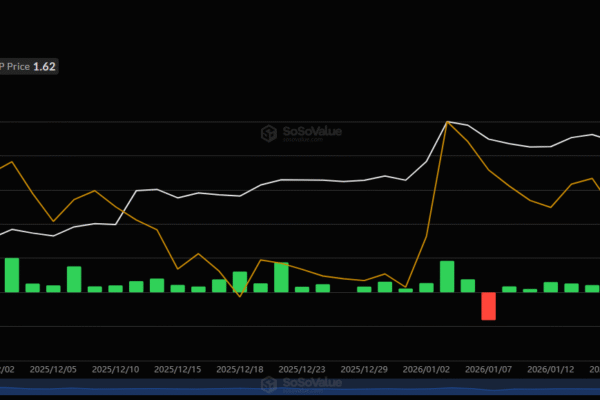Click the red negative bar near 2026/01/07

click(488, 306)
